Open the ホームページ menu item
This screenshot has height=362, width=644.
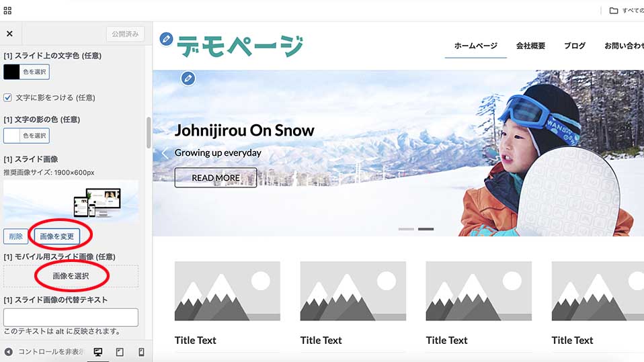click(476, 46)
